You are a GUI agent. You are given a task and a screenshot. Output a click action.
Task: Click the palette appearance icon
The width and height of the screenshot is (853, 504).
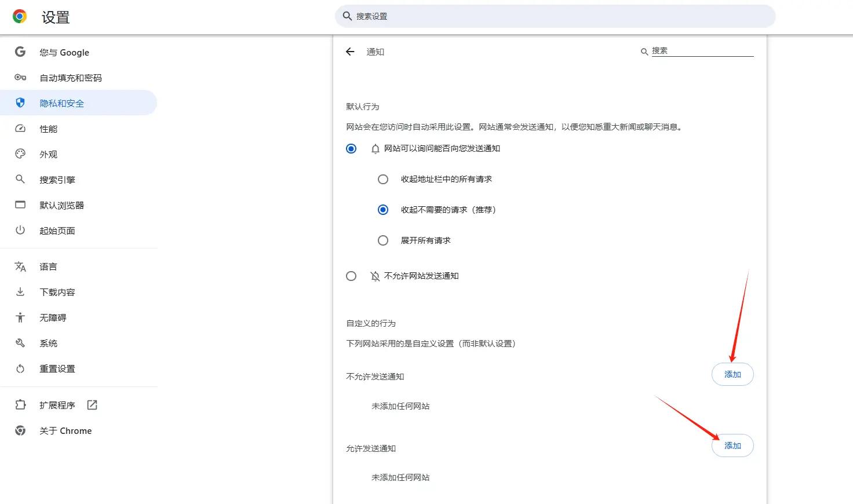point(20,154)
